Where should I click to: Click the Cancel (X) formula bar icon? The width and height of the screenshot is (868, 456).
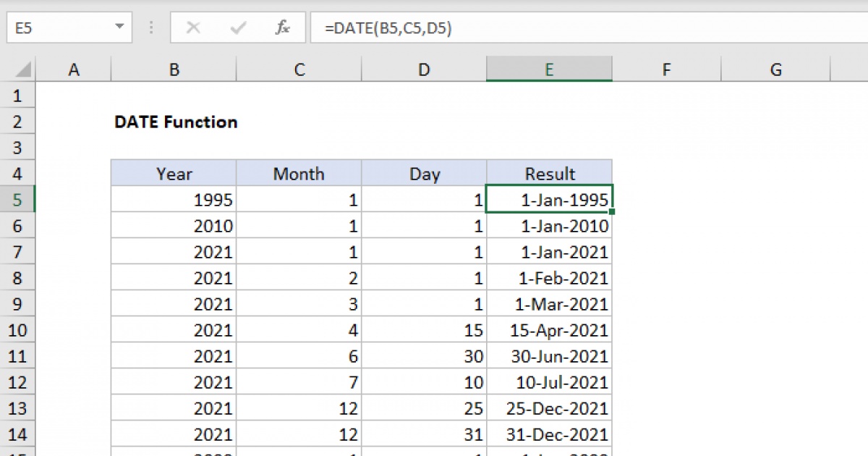tap(193, 28)
